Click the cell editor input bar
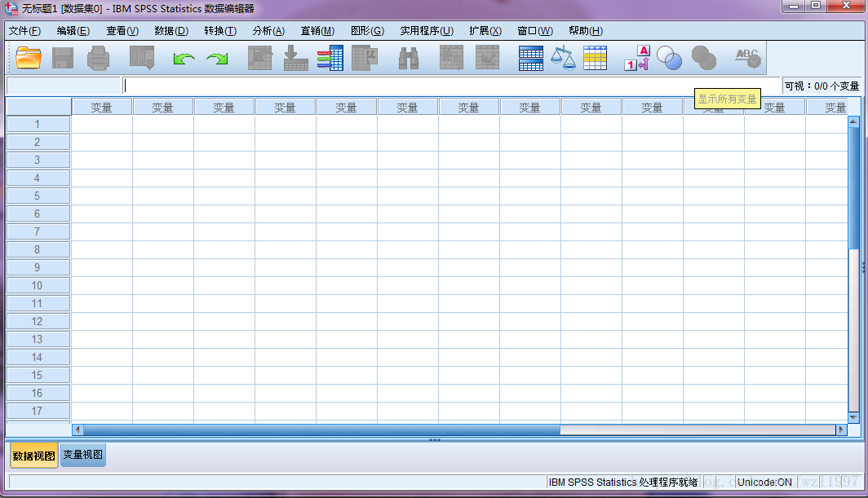The width and height of the screenshot is (868, 498). [x=450, y=86]
